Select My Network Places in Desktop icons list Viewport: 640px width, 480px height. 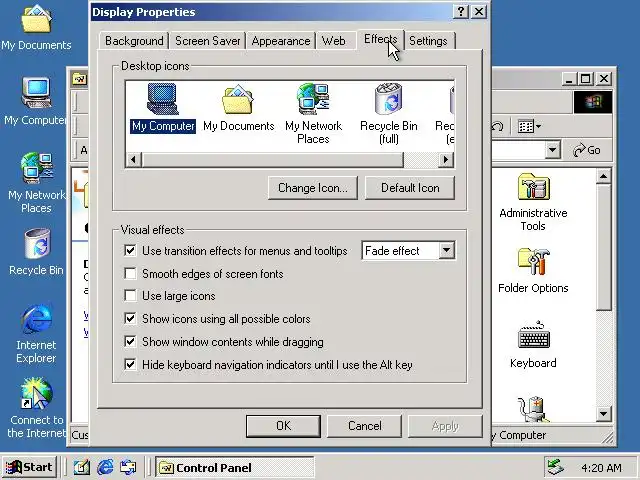(313, 113)
